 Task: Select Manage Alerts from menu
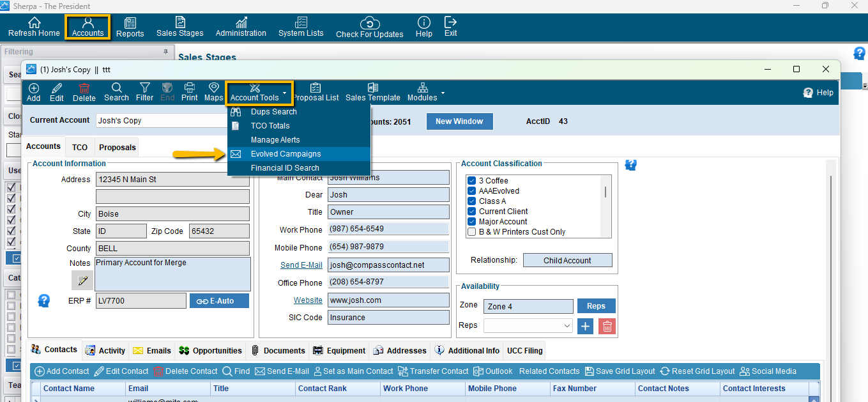(x=299, y=140)
